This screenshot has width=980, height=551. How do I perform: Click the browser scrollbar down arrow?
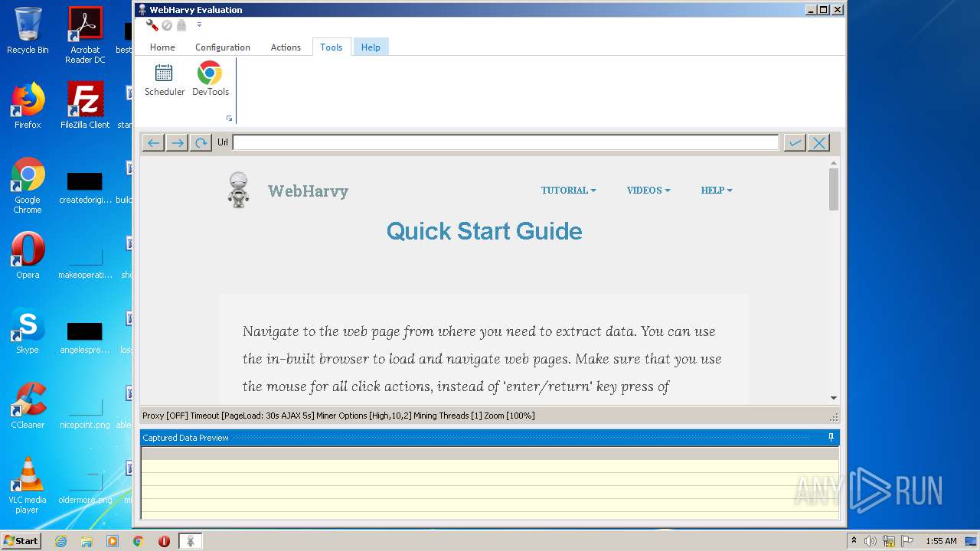[x=834, y=398]
